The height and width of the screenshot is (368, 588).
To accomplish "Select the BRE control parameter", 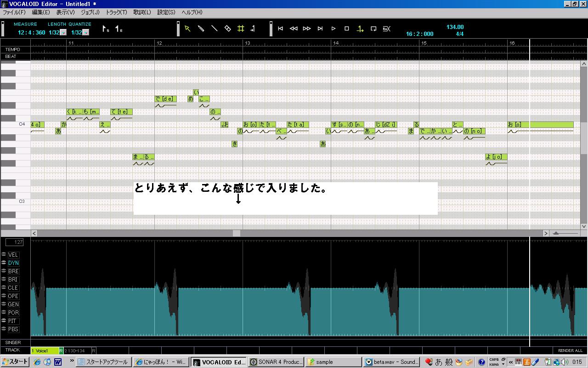I will coord(13,271).
